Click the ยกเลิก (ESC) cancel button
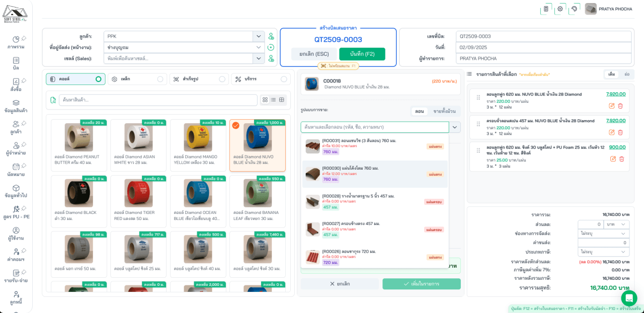Screen dimensions: 644x313 point(314,54)
